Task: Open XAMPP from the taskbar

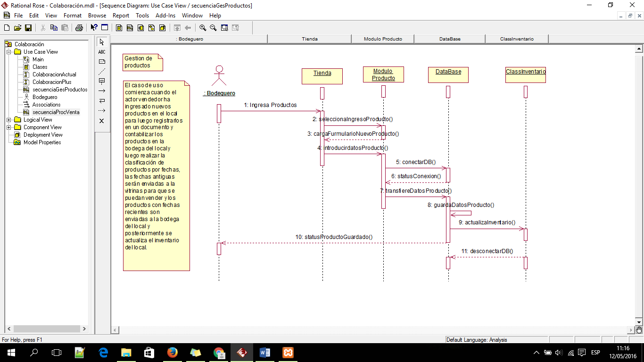Action: pos(288,353)
